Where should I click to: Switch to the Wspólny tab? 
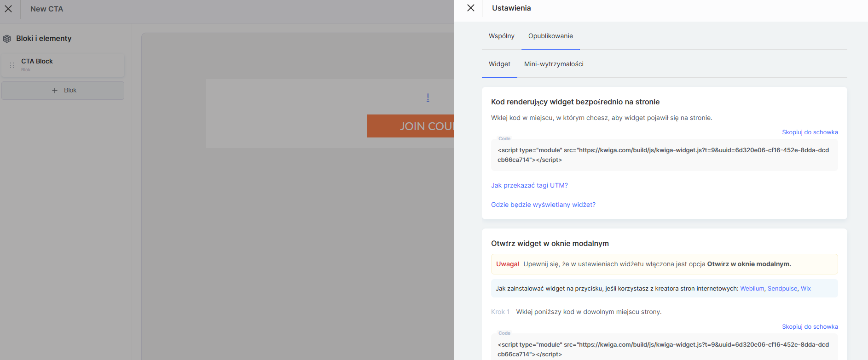click(501, 36)
